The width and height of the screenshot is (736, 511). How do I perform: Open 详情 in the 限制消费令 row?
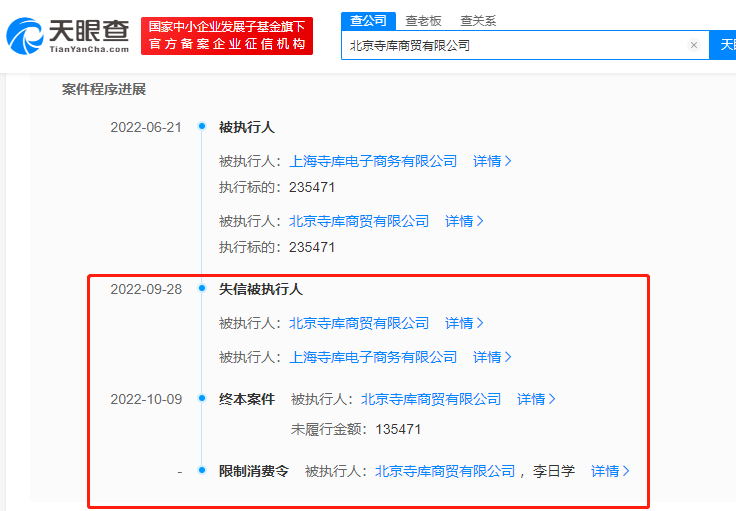point(610,471)
